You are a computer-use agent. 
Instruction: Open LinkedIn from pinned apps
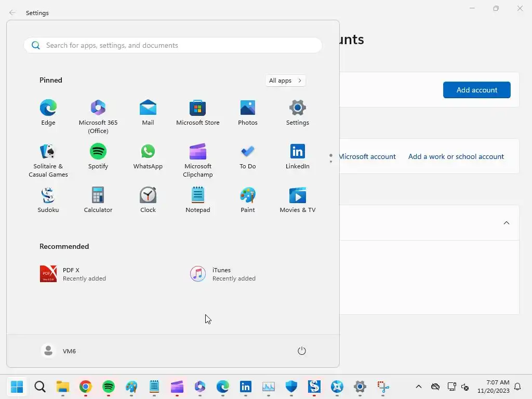(x=298, y=156)
